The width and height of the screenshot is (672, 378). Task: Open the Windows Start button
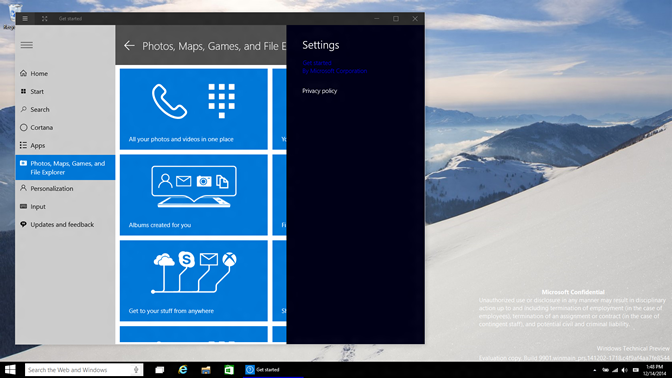(x=10, y=369)
